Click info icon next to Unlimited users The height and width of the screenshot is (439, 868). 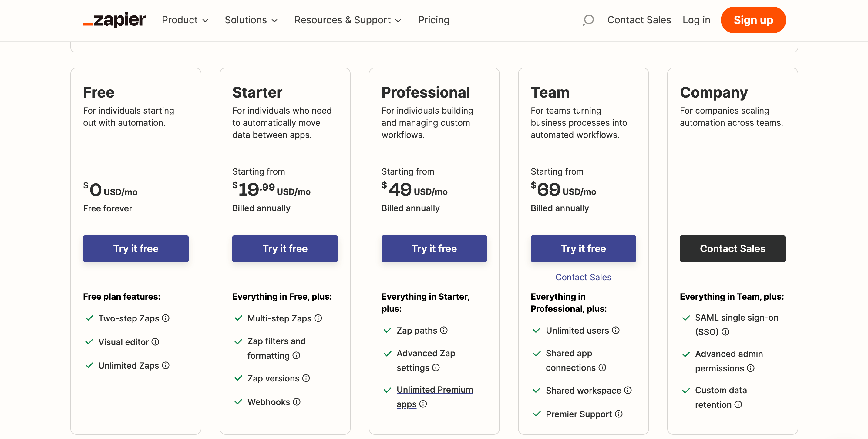click(x=616, y=330)
